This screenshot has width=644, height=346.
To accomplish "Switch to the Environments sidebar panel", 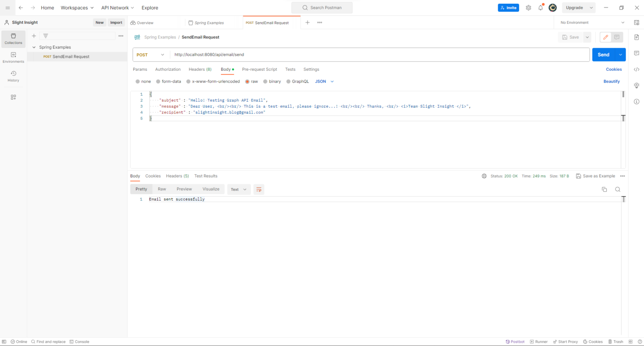I will (13, 58).
